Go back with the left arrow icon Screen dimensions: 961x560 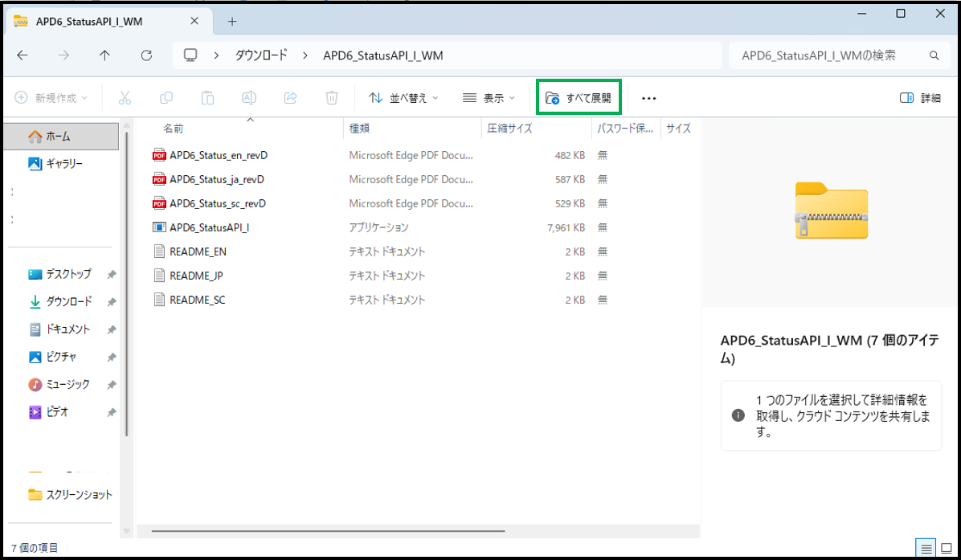[x=22, y=55]
